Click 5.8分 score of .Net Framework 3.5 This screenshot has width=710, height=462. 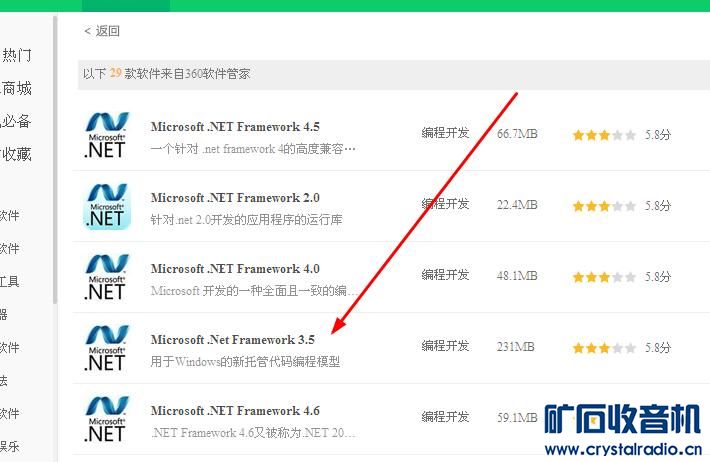pyautogui.click(x=657, y=348)
